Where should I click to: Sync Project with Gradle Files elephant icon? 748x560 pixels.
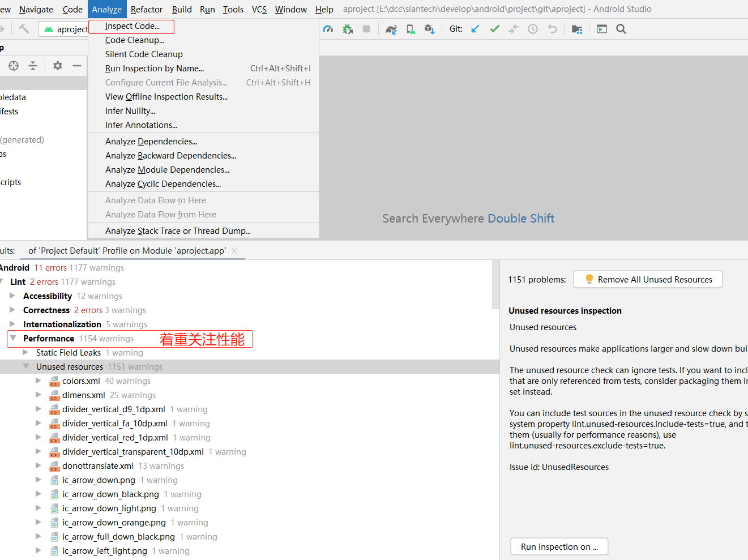[391, 29]
